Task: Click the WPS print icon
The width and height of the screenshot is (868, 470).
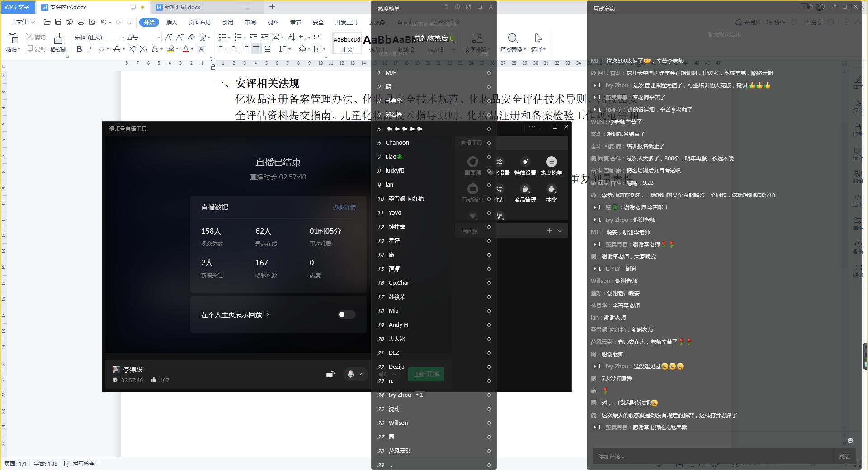Action: pyautogui.click(x=81, y=22)
